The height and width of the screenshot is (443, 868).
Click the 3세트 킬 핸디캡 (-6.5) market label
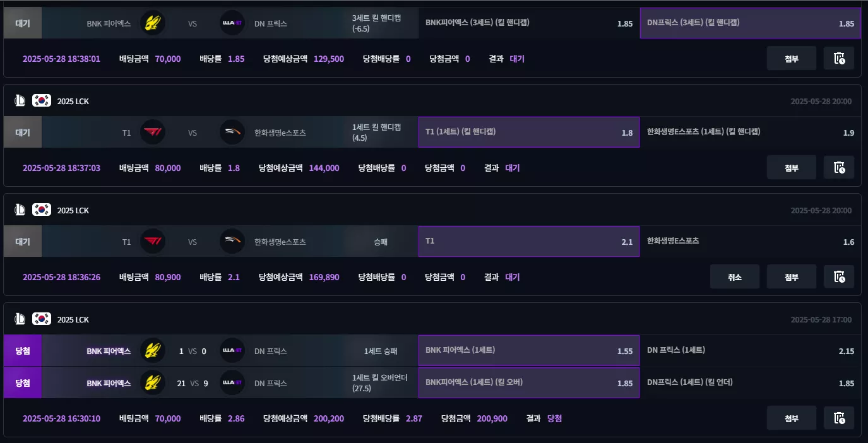(376, 23)
